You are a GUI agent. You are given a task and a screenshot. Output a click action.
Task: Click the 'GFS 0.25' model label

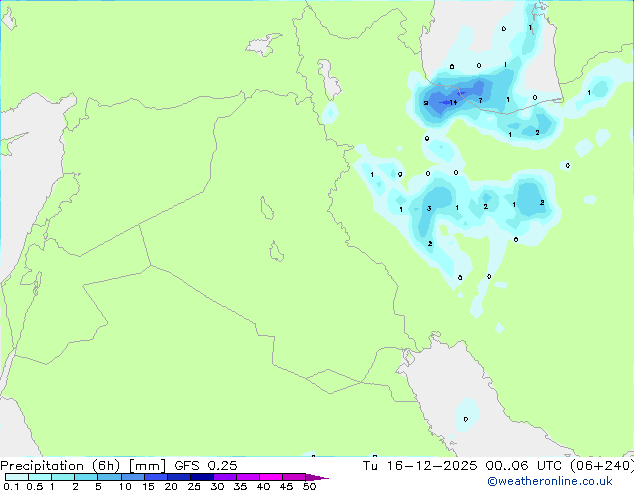(206, 466)
